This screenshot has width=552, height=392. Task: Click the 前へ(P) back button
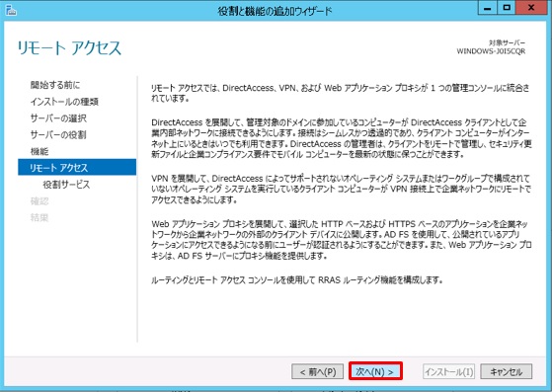318,371
